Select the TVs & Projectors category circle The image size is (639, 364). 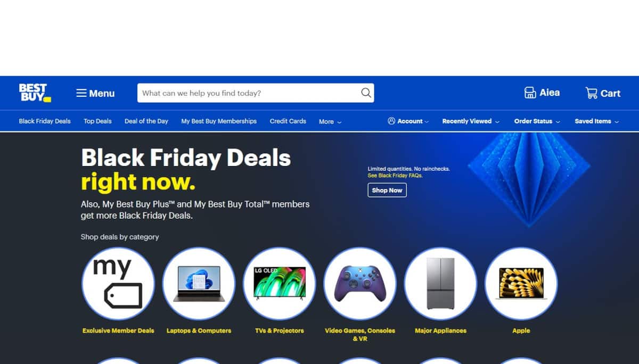[x=280, y=284]
